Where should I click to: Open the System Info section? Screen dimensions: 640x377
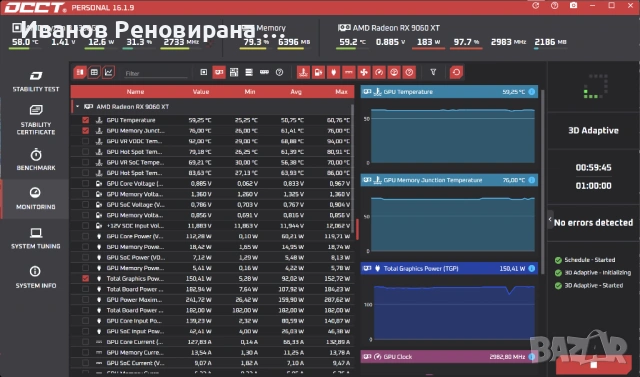(x=36, y=277)
